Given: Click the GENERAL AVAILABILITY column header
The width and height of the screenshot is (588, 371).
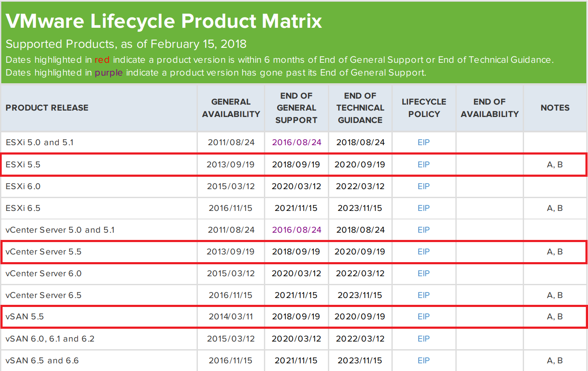Looking at the screenshot, I should click(x=231, y=108).
